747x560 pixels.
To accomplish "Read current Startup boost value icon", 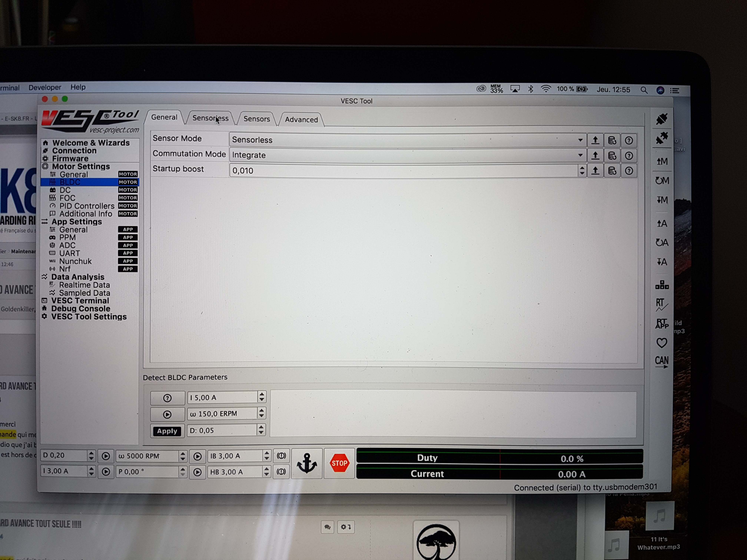I will click(595, 171).
